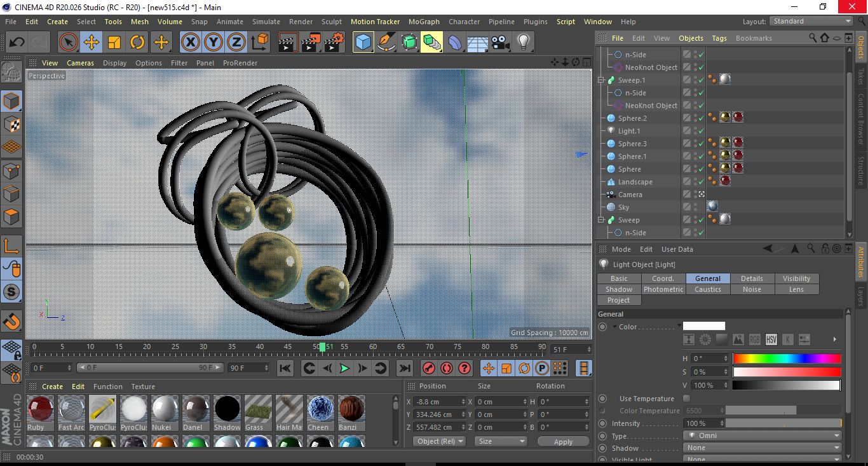The height and width of the screenshot is (466, 868).
Task: Go to start of animation
Action: (x=285, y=368)
